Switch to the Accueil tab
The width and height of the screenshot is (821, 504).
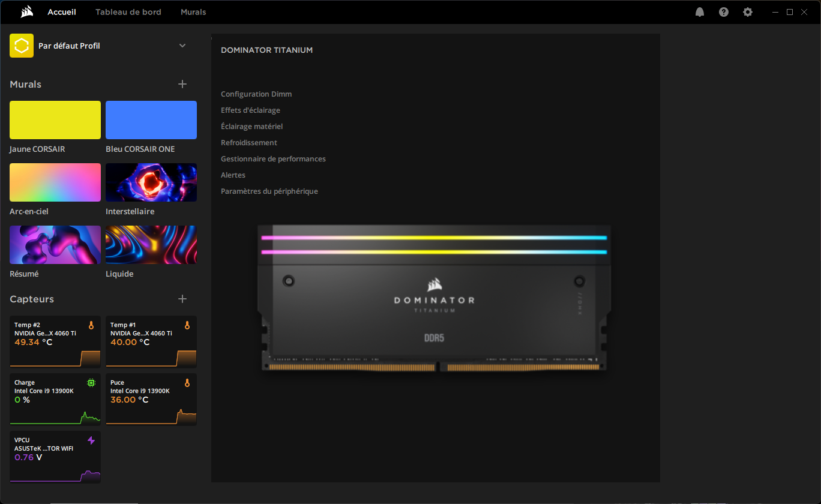[x=62, y=12]
